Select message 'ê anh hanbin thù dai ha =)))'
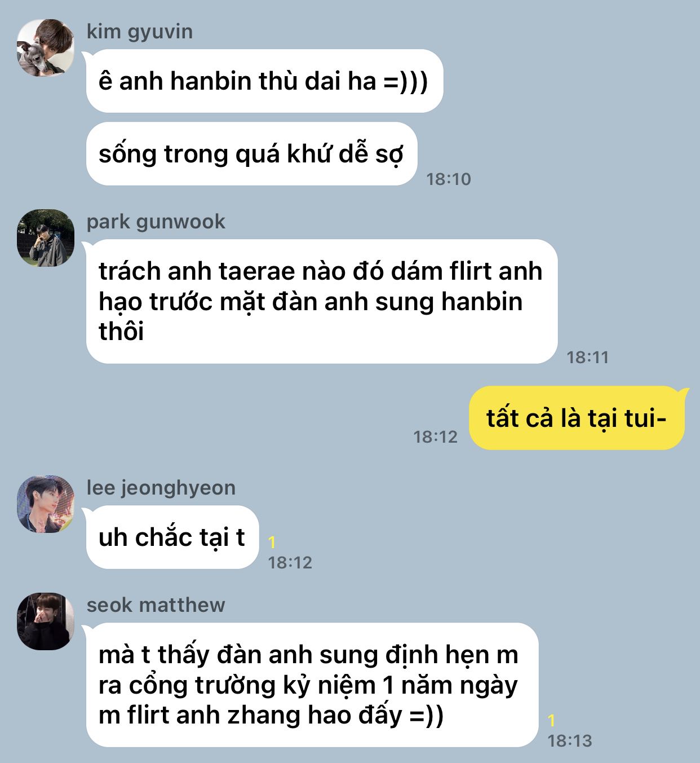700x763 pixels. point(264,81)
